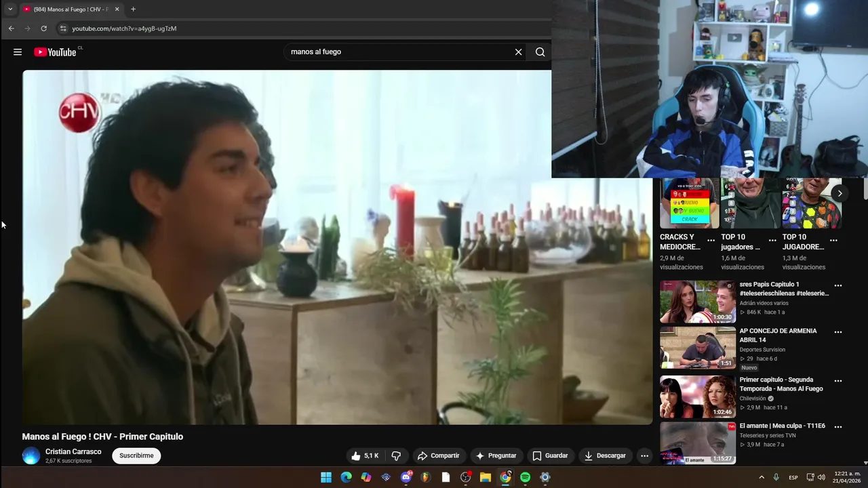
Task: Open the clock and date panel
Action: click(848, 477)
